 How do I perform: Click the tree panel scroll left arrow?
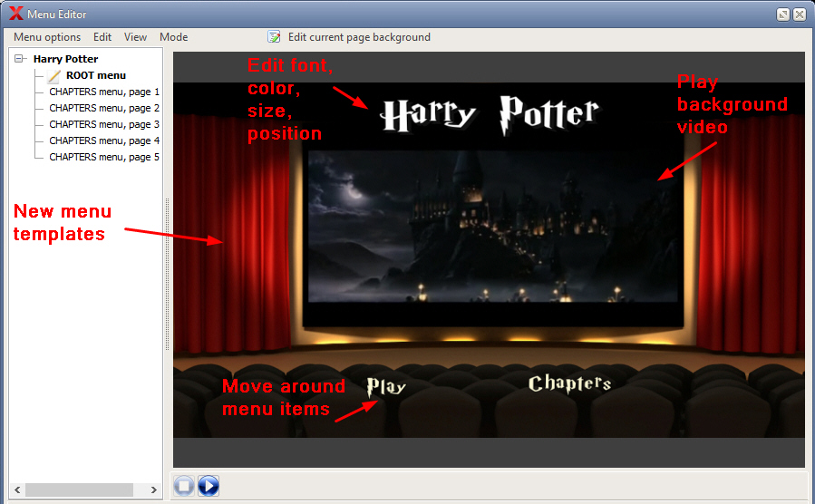click(17, 489)
